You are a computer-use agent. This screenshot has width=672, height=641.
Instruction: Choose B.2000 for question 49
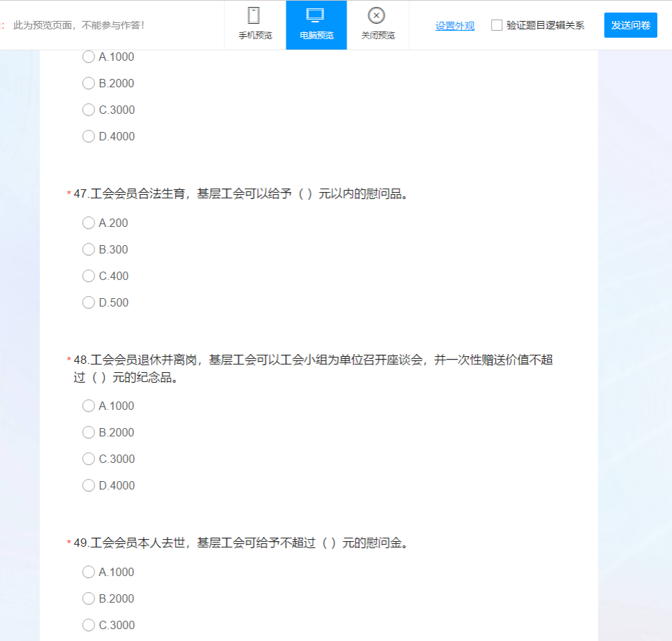click(x=89, y=598)
